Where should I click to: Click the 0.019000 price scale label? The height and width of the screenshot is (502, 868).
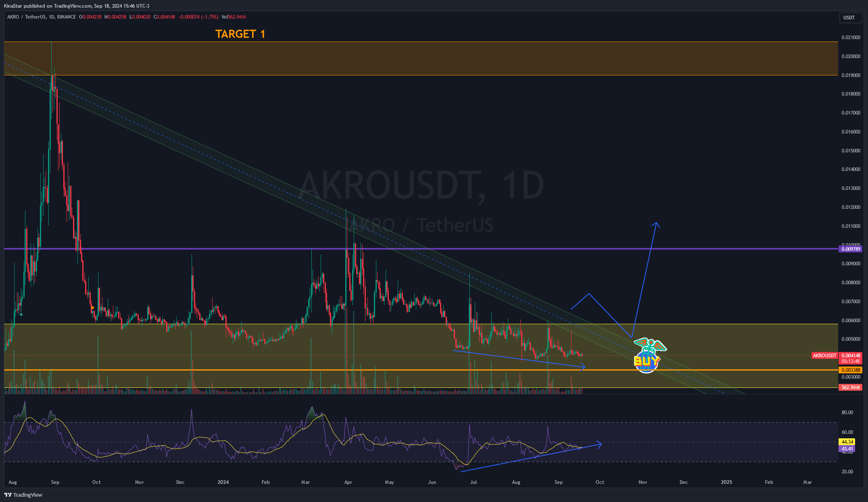pos(851,75)
